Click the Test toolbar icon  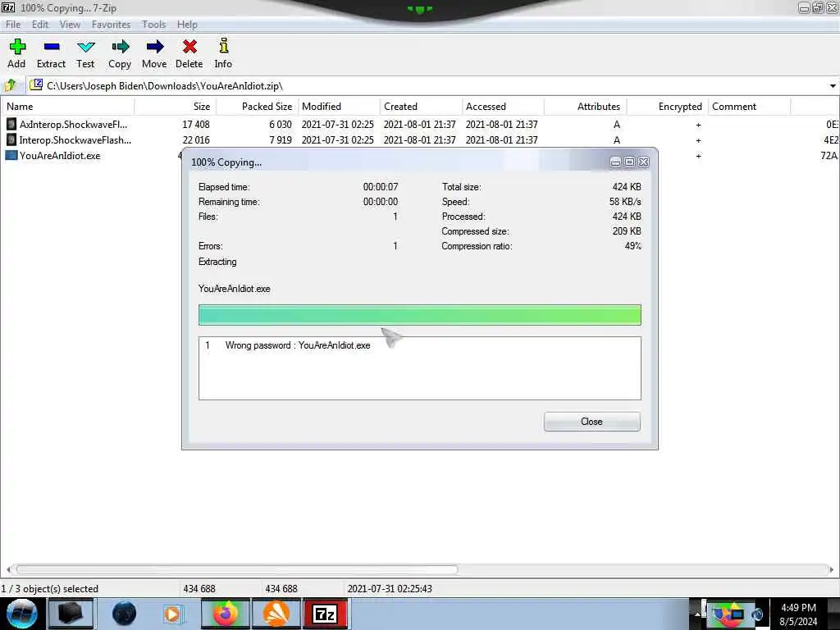tap(85, 47)
